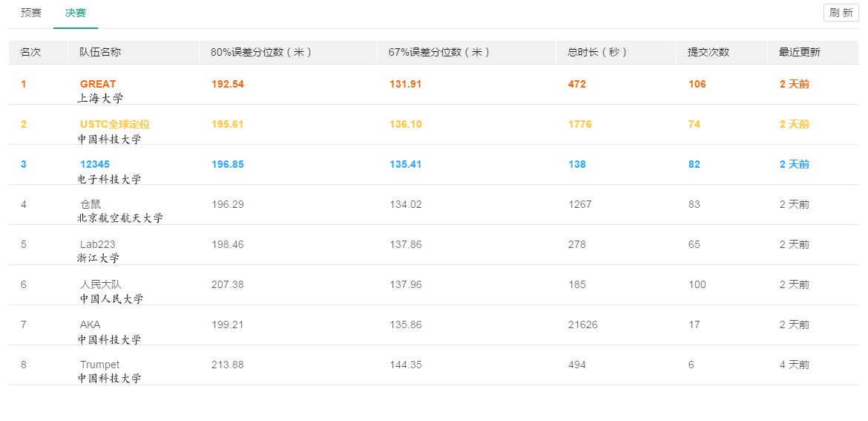The height and width of the screenshot is (421, 868).
Task: Click the 刷新 refresh button
Action: [x=841, y=13]
